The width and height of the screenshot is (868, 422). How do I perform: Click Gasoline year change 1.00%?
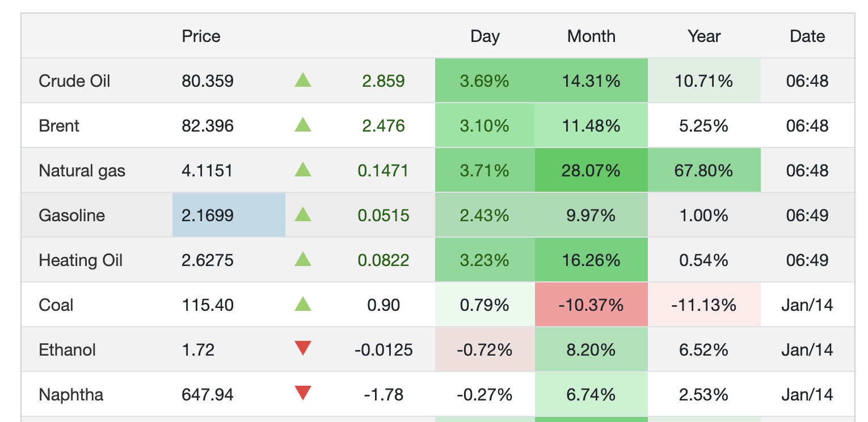[704, 215]
